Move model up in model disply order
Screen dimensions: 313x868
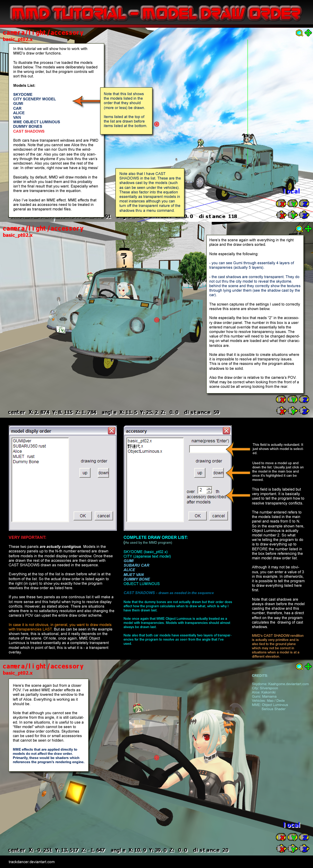(85, 473)
